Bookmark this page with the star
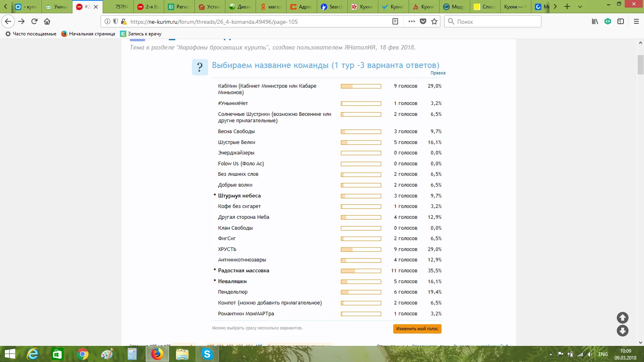644x362 pixels. pos(434,21)
